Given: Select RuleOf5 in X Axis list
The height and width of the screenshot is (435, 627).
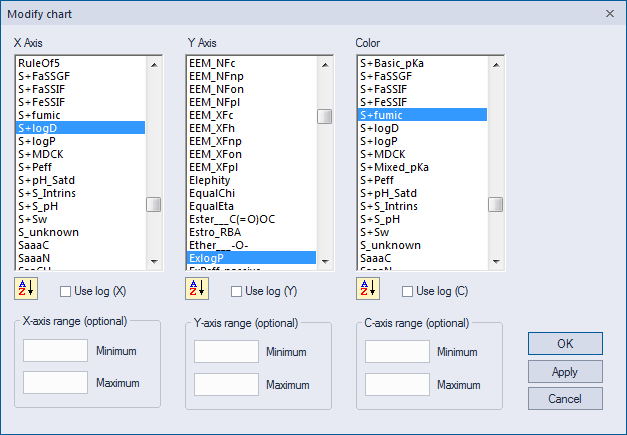Looking at the screenshot, I should tap(80, 63).
